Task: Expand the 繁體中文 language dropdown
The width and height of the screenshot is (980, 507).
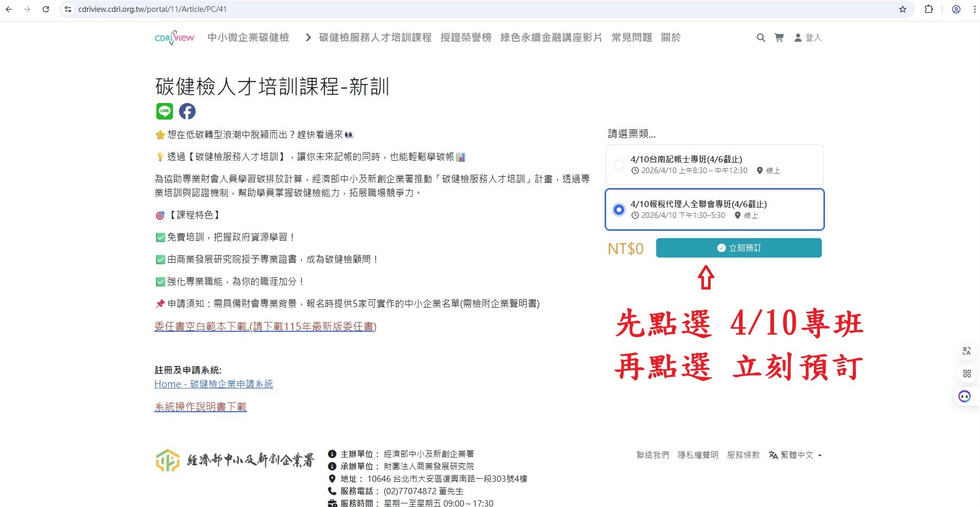Action: (x=796, y=455)
